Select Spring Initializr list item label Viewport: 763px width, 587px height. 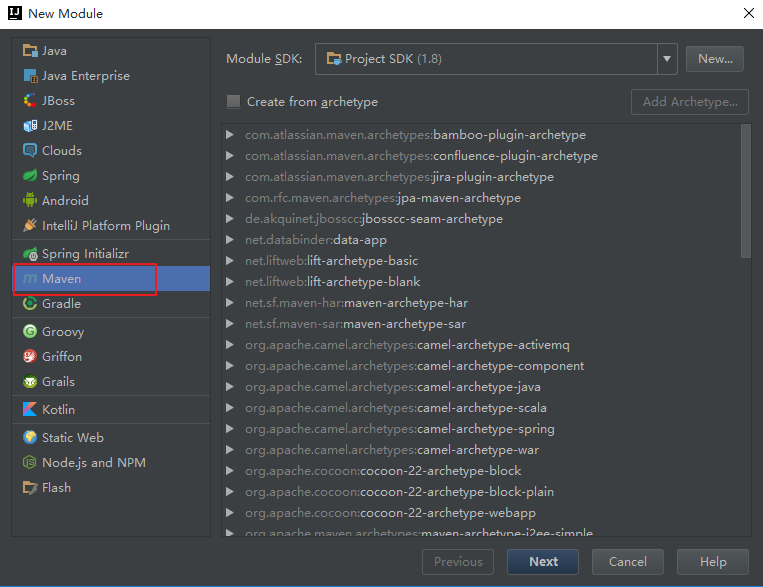pos(85,254)
